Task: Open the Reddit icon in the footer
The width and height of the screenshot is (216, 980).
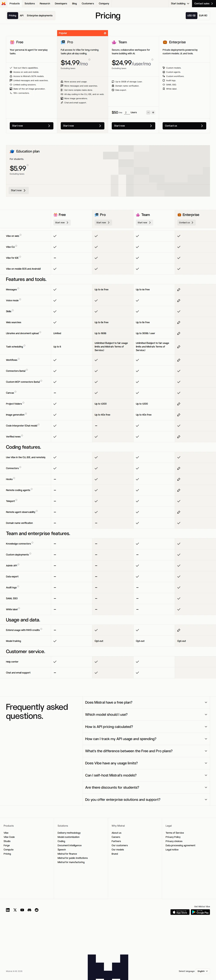Action: pos(36,910)
